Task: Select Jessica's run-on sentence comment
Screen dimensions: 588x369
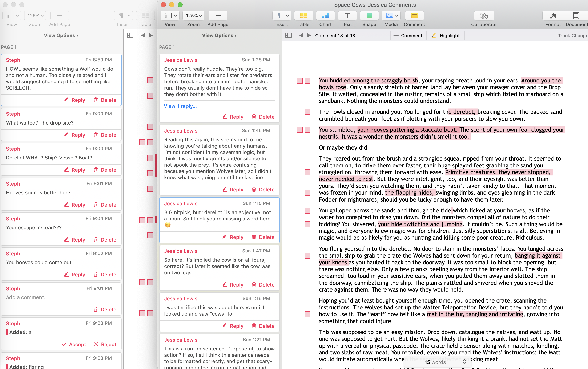Action: pos(219,352)
